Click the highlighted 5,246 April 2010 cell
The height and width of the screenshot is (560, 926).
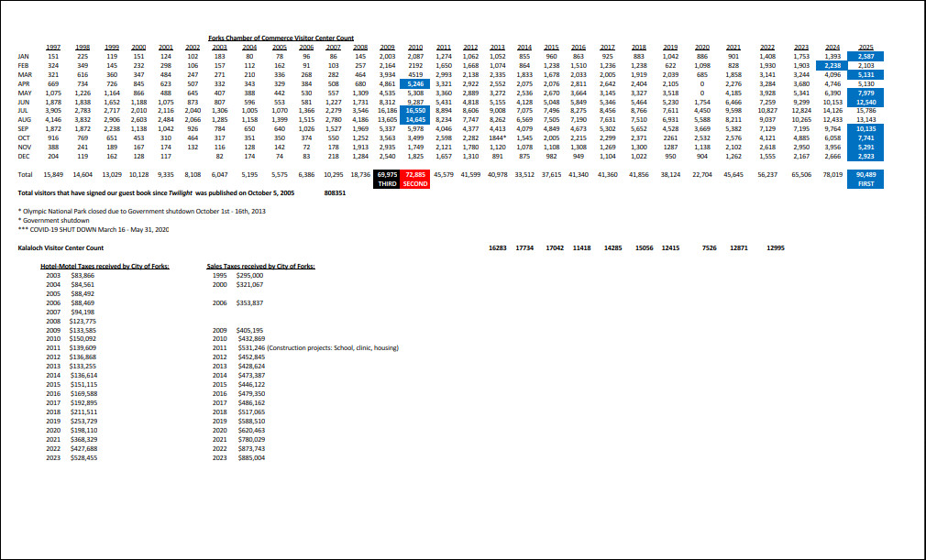tap(414, 83)
